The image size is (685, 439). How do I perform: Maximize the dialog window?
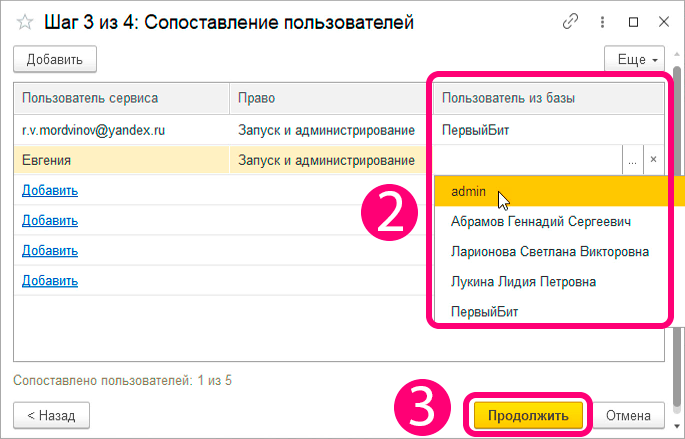click(x=633, y=22)
